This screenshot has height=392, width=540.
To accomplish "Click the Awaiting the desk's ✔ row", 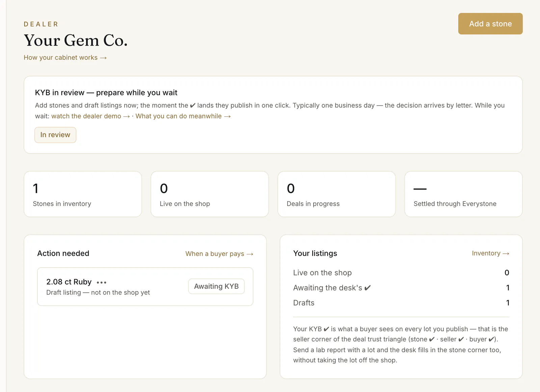I will (x=401, y=288).
